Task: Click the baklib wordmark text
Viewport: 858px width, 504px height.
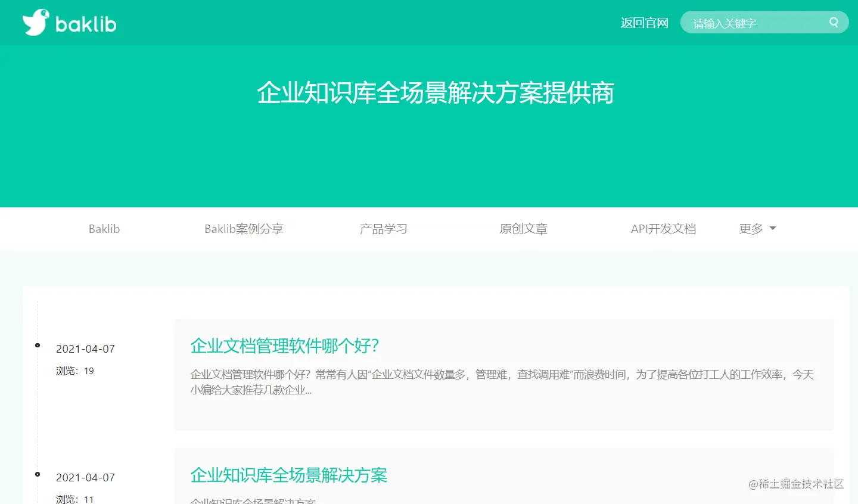Action: pos(86,24)
